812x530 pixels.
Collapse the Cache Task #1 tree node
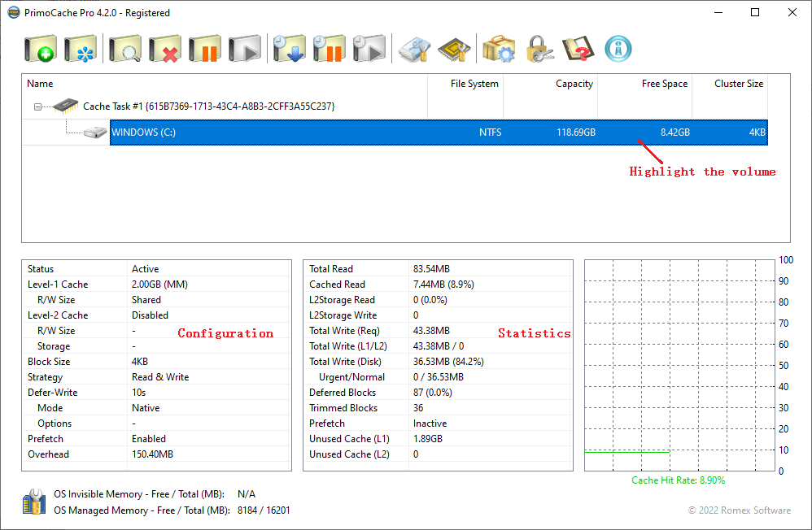(x=37, y=106)
